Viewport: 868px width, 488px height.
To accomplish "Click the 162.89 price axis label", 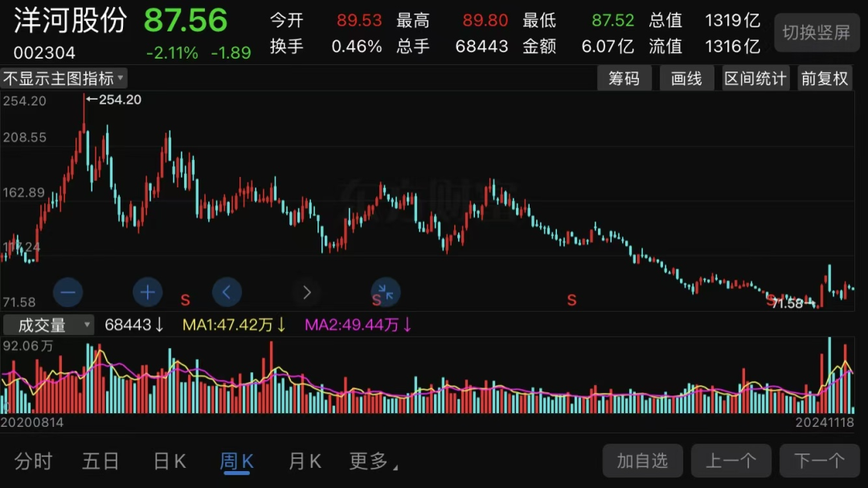I will click(24, 193).
